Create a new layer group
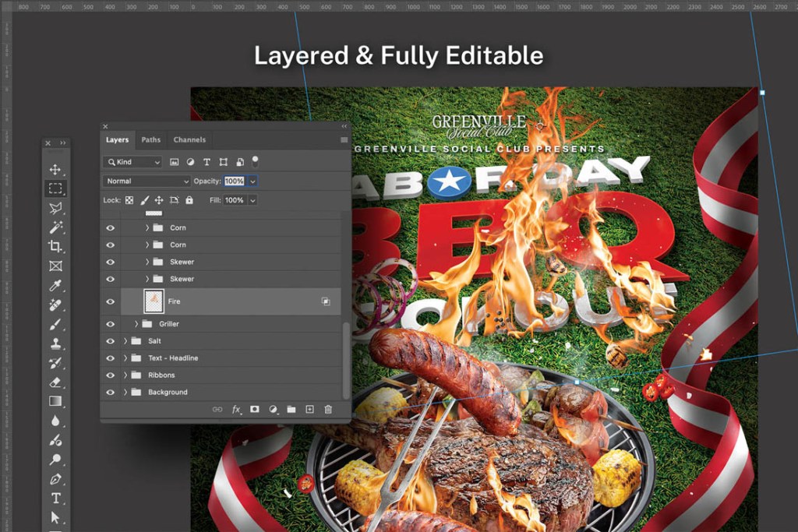This screenshot has height=532, width=798. pos(291,409)
